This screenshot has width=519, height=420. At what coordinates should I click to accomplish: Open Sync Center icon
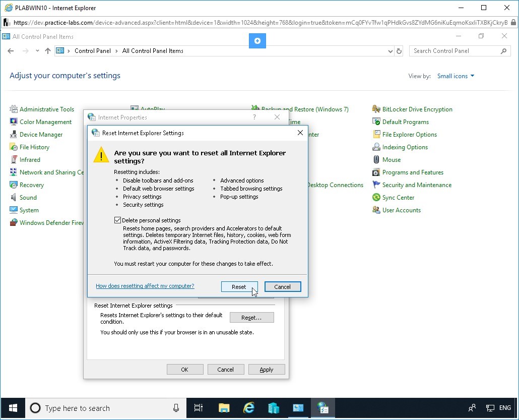click(x=376, y=197)
